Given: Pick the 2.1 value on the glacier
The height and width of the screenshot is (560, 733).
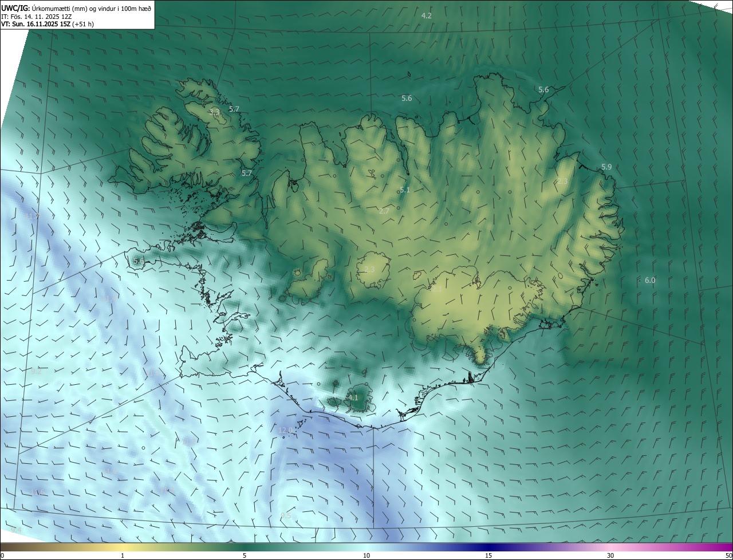Looking at the screenshot, I should 436,290.
